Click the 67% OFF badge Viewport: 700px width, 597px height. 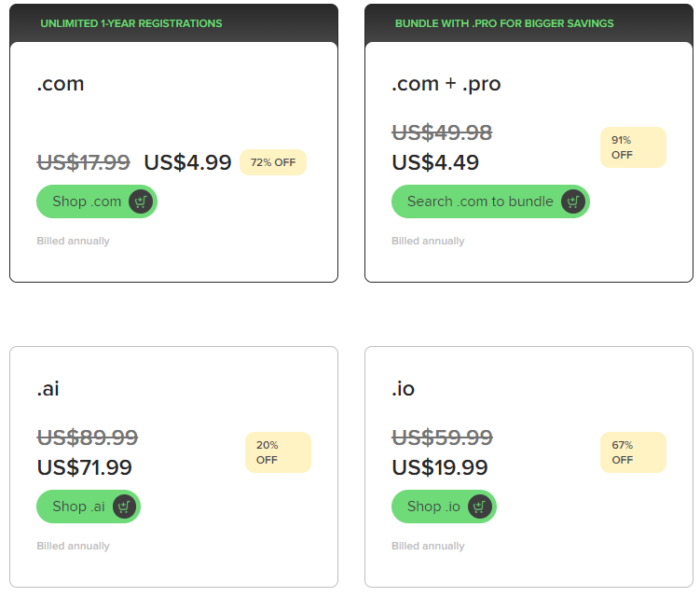click(633, 452)
